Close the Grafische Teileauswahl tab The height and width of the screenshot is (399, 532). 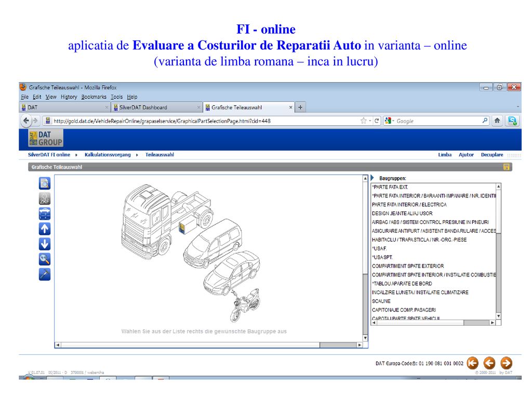pos(290,107)
